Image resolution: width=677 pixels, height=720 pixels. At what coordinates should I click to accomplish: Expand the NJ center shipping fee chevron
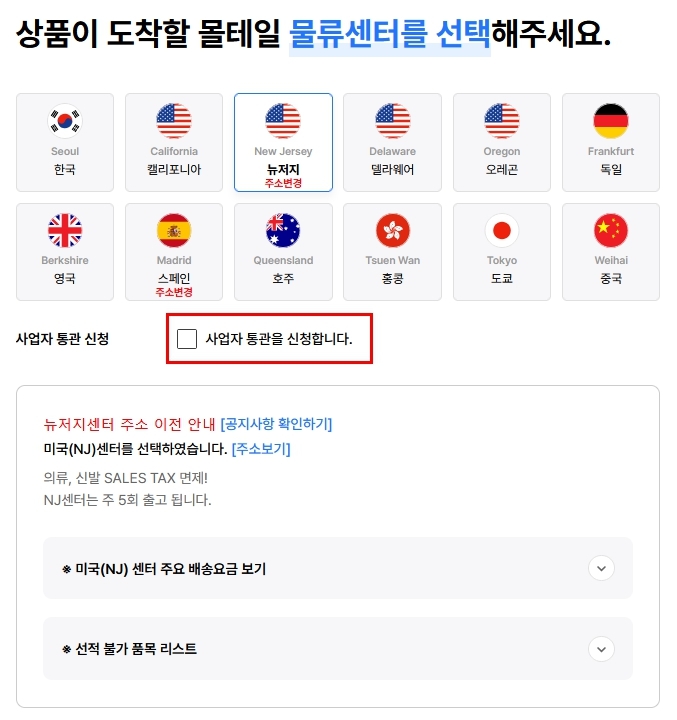601,568
